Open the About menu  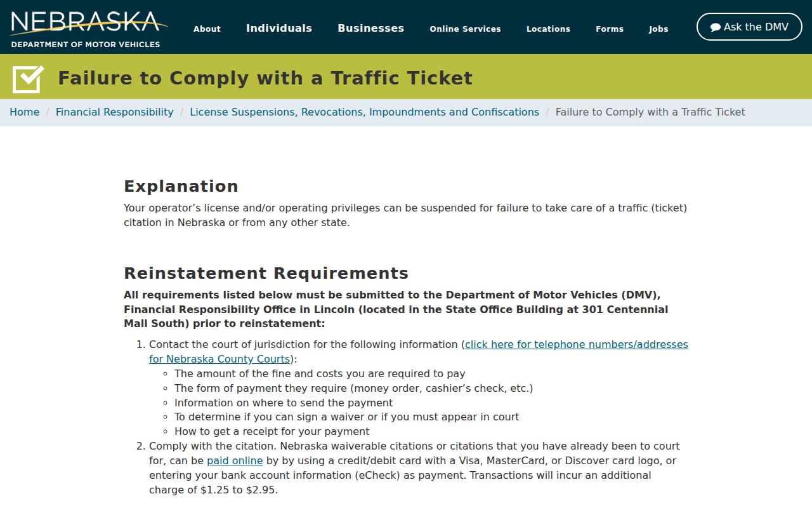pos(207,29)
